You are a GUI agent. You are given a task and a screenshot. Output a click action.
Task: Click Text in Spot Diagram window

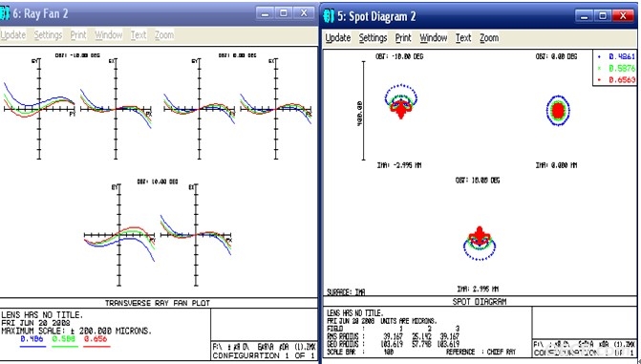463,37
